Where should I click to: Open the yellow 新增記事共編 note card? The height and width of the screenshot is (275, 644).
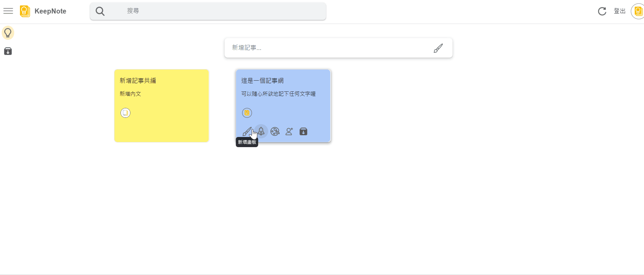[x=162, y=106]
